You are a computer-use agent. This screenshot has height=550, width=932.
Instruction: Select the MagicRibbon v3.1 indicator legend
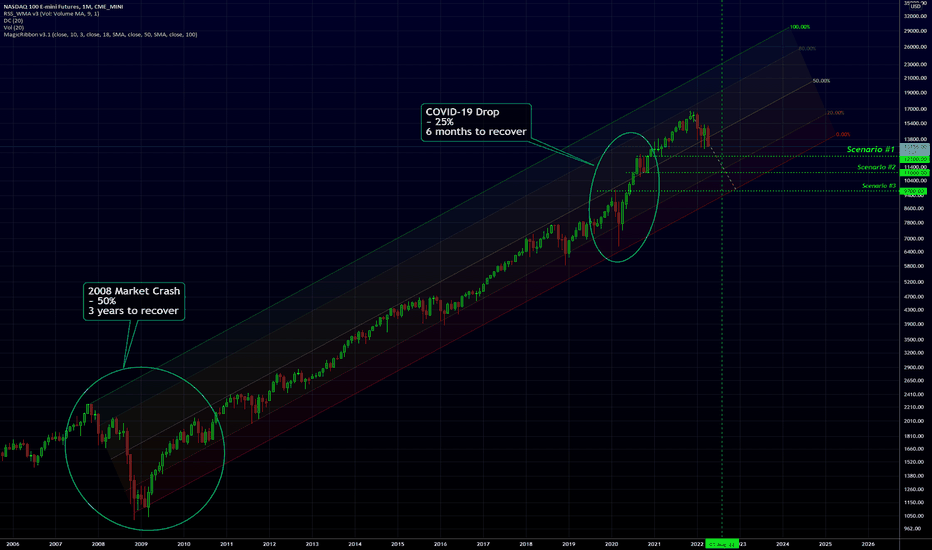click(100, 34)
